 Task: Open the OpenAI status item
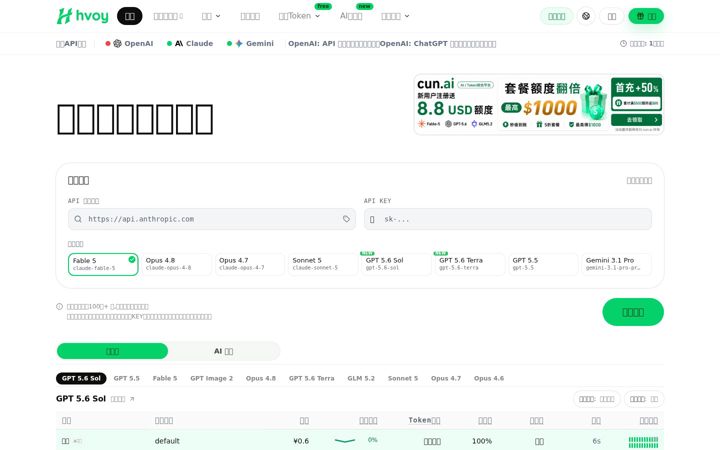129,44
